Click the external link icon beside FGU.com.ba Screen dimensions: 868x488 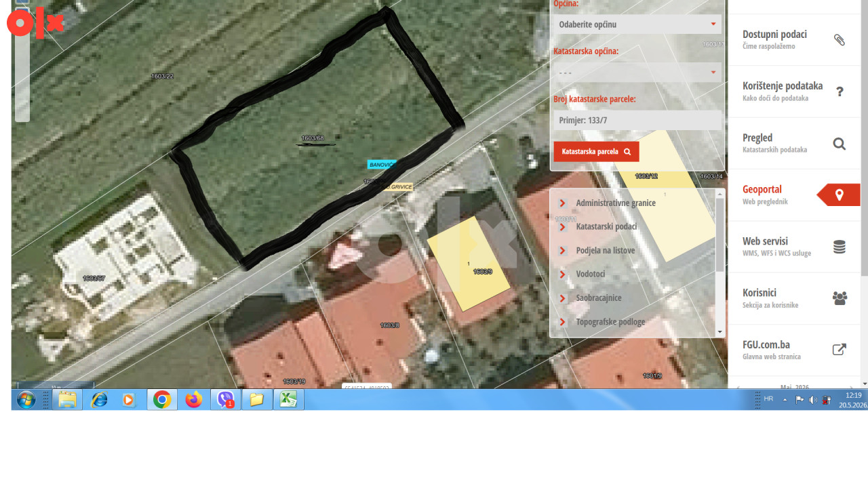pos(840,350)
